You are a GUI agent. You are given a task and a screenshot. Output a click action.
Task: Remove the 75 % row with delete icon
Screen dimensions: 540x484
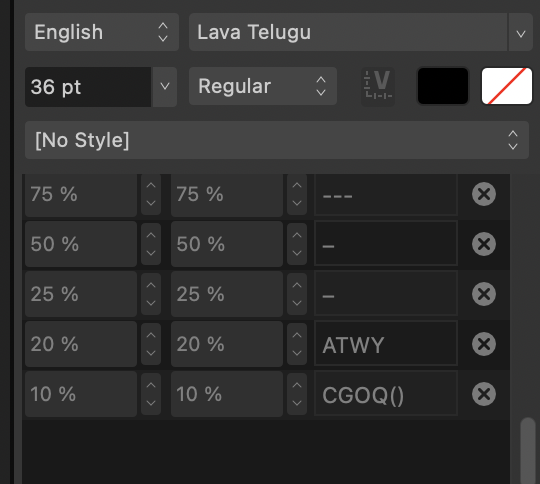coord(484,194)
